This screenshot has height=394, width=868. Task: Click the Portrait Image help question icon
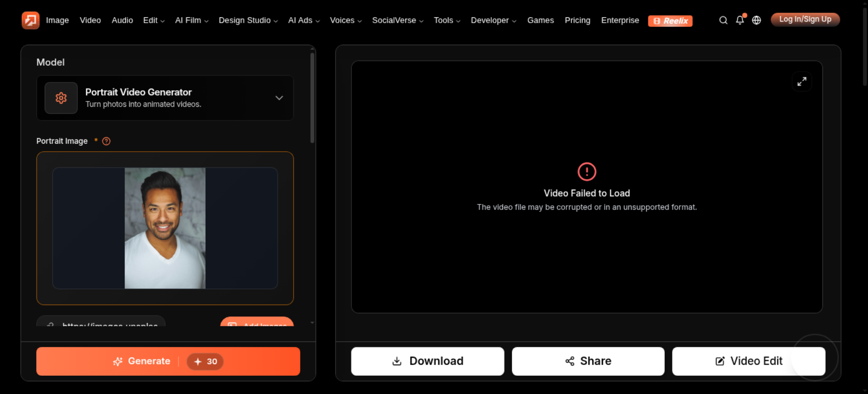[x=106, y=141]
